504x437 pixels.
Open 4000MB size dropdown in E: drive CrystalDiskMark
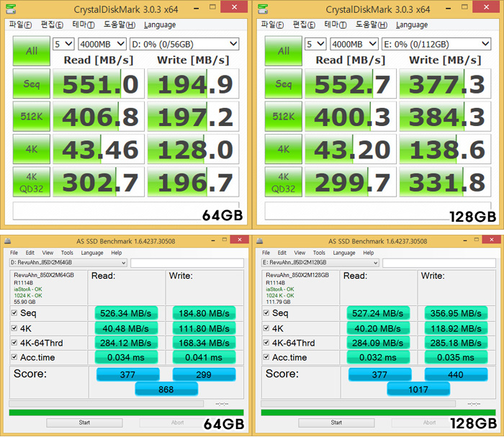pyautogui.click(x=354, y=44)
